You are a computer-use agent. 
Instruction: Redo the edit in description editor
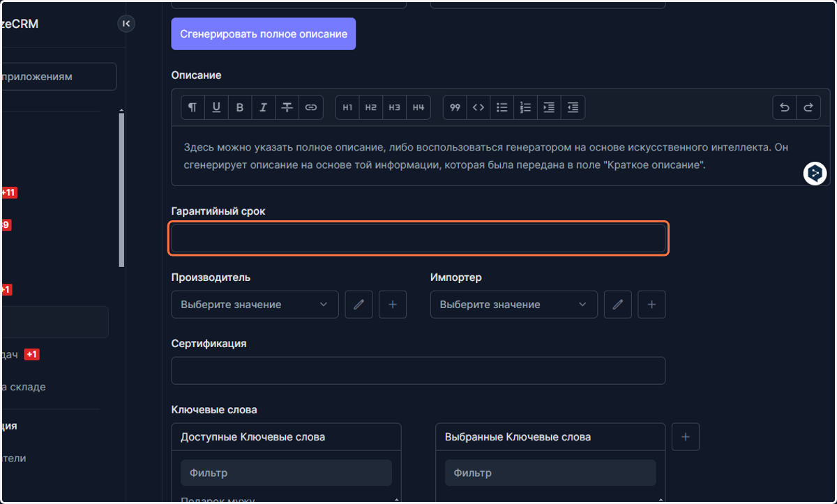coord(808,107)
